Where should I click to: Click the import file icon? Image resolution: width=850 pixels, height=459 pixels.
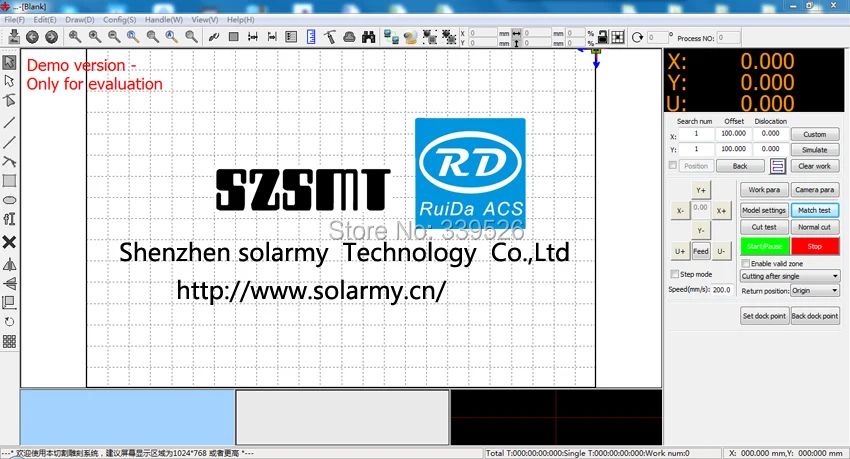coord(15,37)
